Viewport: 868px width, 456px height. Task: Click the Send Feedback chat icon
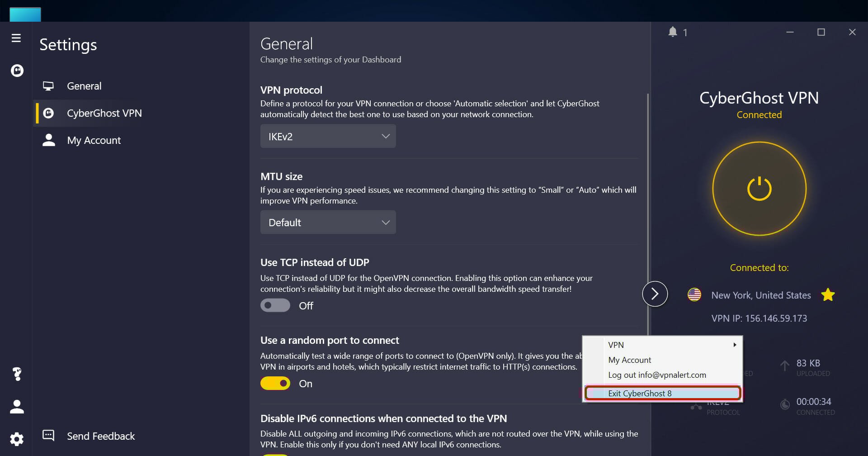pyautogui.click(x=48, y=436)
